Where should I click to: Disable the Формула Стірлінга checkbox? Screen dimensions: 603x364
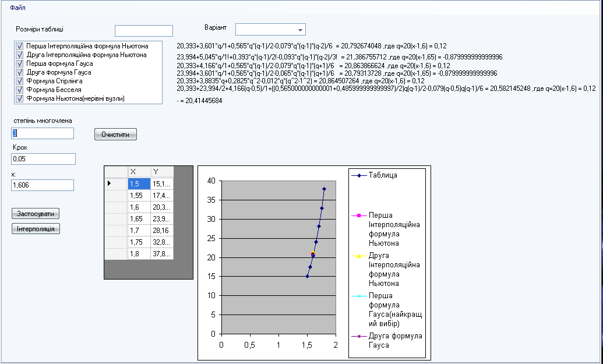20,81
